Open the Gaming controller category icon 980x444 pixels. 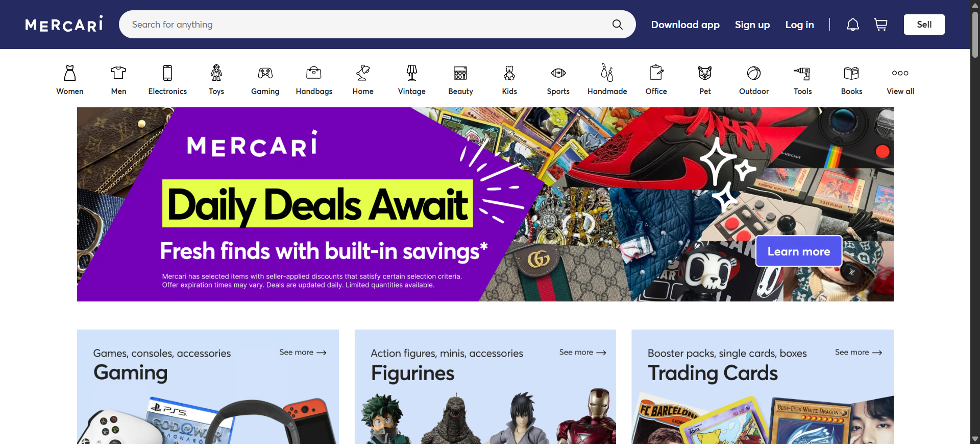click(265, 73)
